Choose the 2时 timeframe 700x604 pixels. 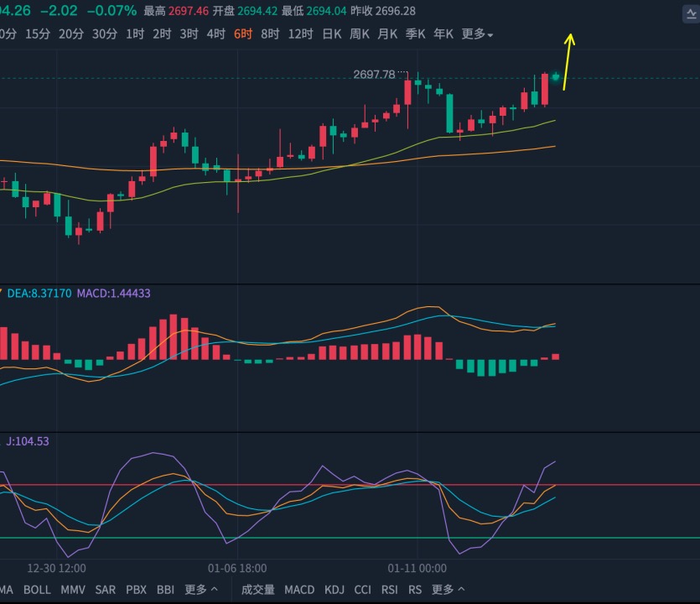point(162,34)
